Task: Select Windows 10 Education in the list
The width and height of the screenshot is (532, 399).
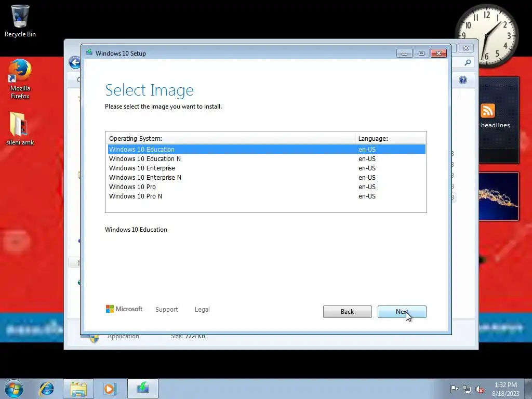Action: coord(267,149)
